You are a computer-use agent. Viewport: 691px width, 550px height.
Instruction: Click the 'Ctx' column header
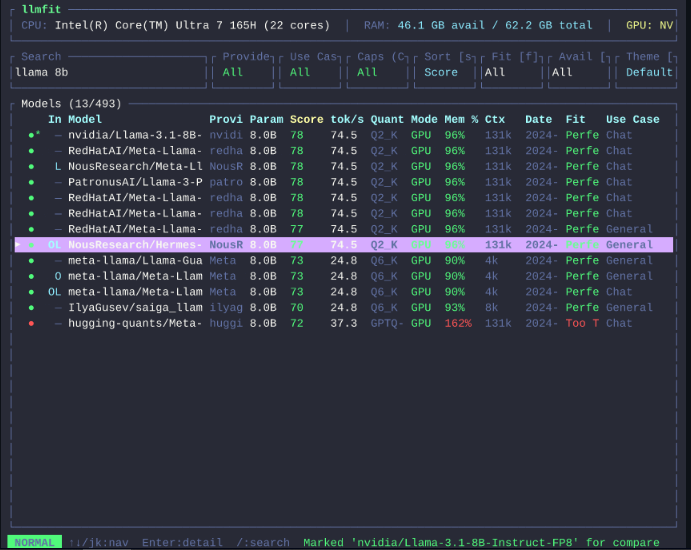(495, 119)
